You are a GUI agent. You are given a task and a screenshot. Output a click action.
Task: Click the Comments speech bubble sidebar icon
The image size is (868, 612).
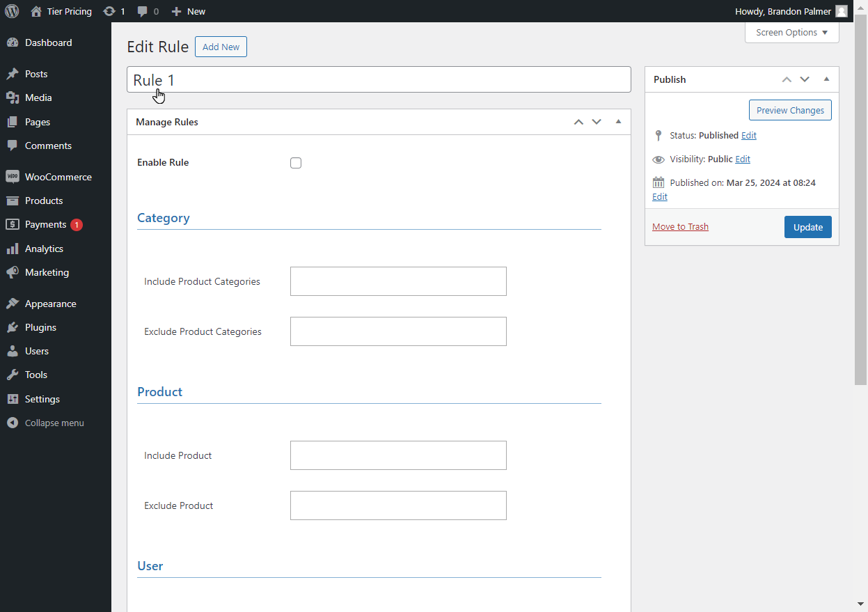click(x=13, y=146)
